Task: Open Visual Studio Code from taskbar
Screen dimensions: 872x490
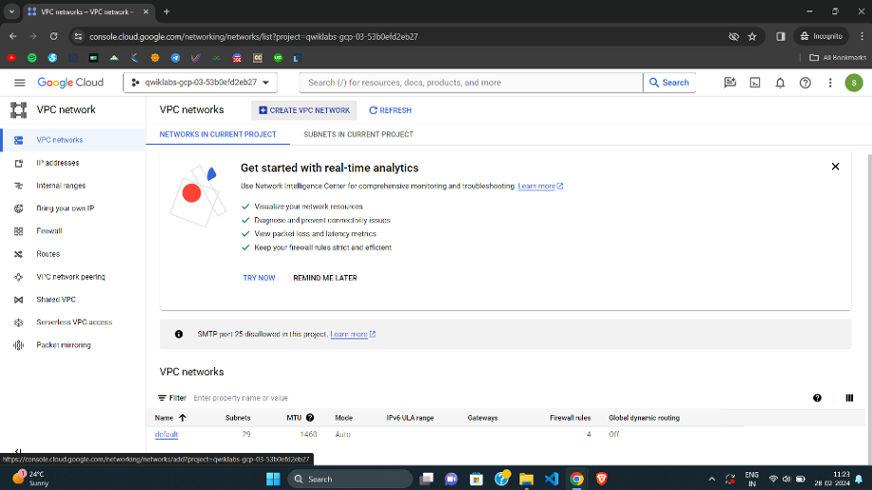Action: pyautogui.click(x=551, y=479)
